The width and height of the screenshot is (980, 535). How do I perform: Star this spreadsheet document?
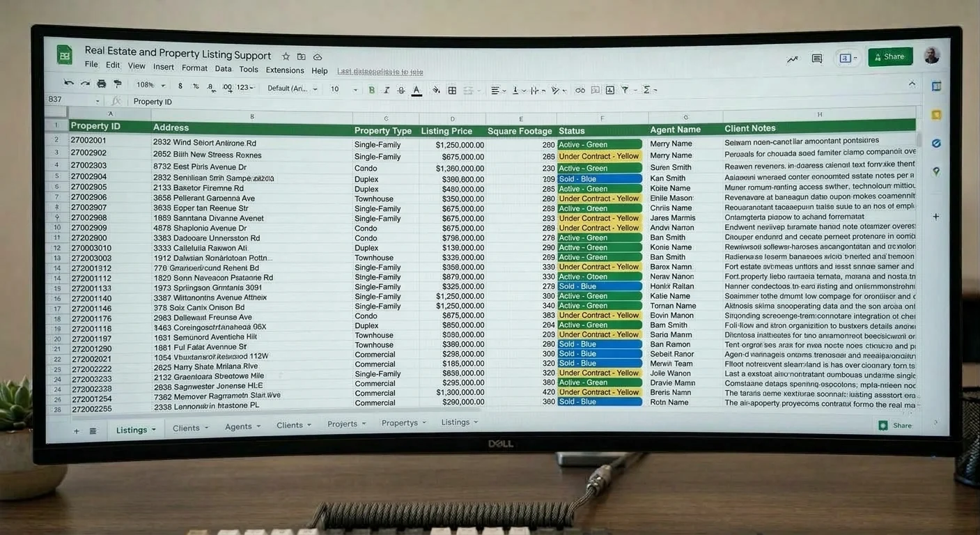click(286, 56)
